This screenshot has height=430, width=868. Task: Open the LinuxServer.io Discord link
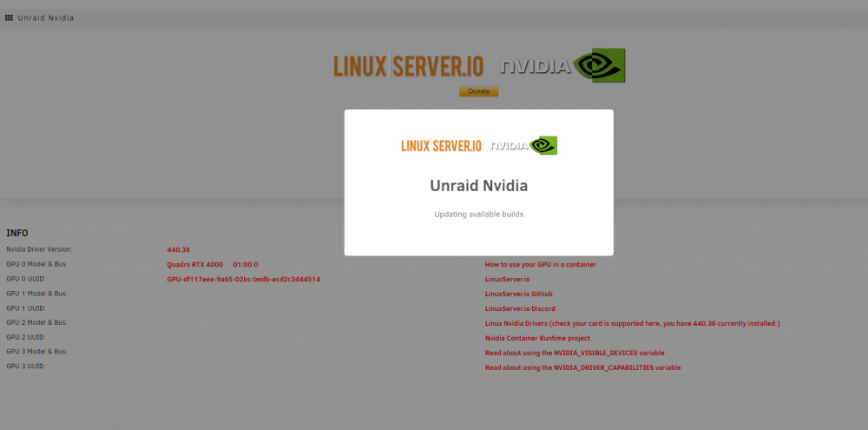520,308
